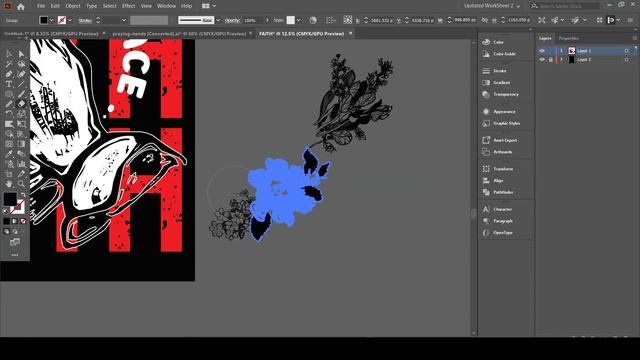Viewport: 640px width, 360px height.
Task: Select the Ellipse shape tool
Action: coord(9,94)
